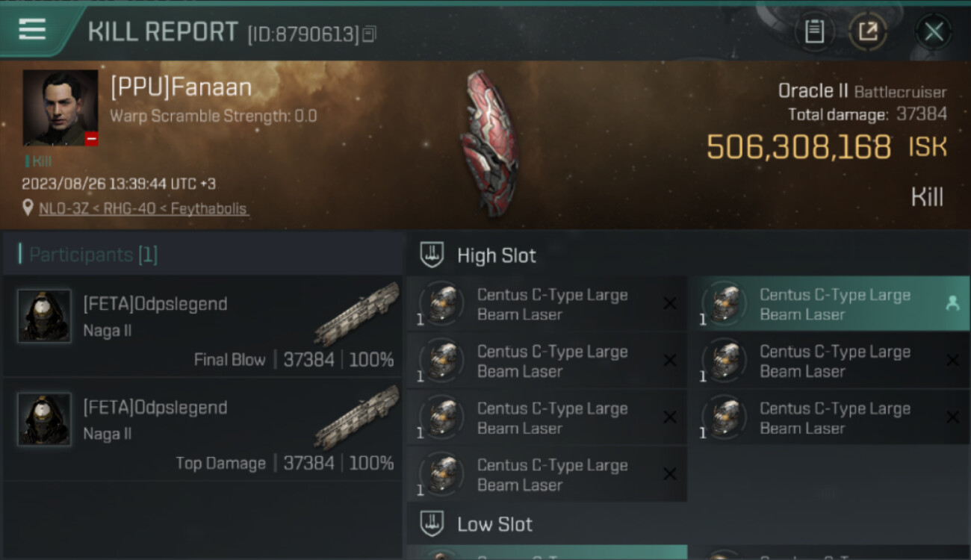Copy the kill report ID
Screen dimensions: 971x560
click(x=370, y=34)
